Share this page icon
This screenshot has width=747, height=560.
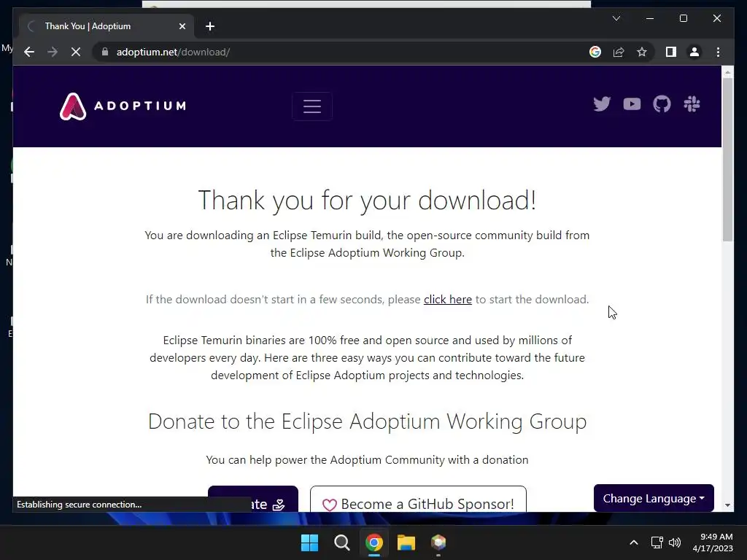point(619,52)
